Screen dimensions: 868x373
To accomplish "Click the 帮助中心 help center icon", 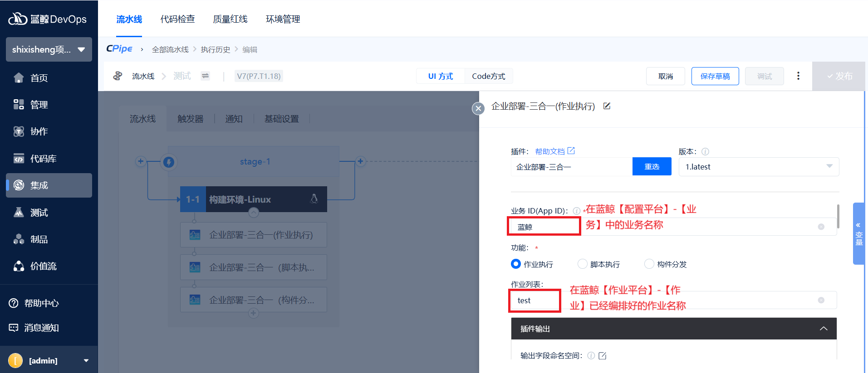I will point(14,303).
